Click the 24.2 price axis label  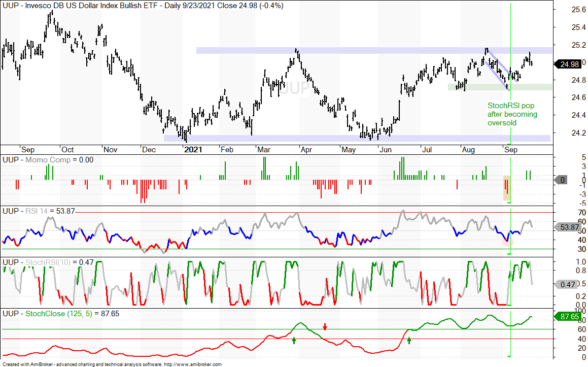579,133
